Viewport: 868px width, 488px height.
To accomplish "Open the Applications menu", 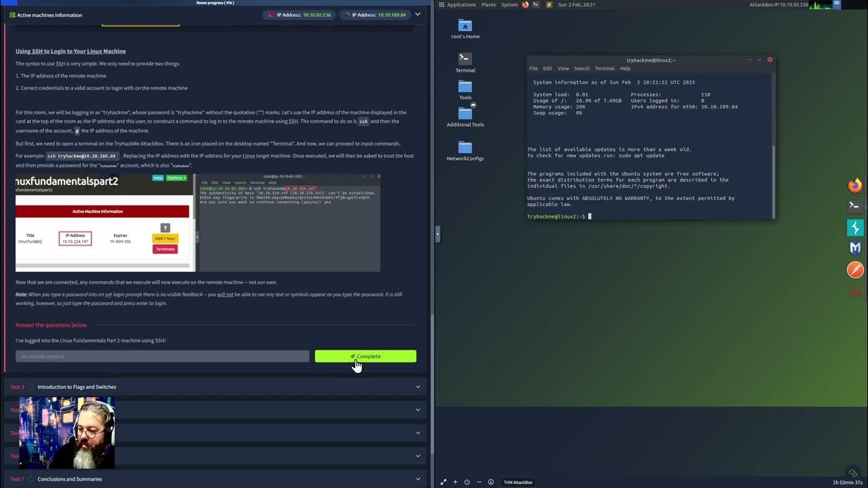I will click(461, 4).
